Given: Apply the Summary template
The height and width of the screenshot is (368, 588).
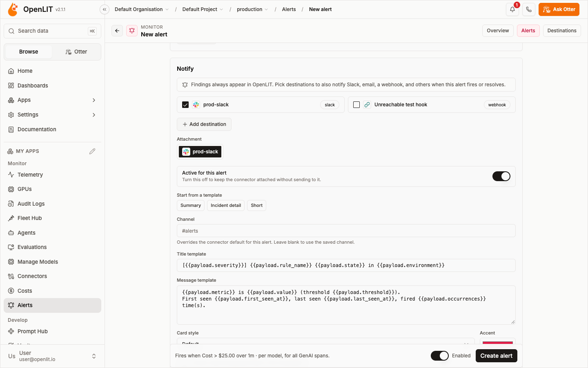Looking at the screenshot, I should click(191, 205).
